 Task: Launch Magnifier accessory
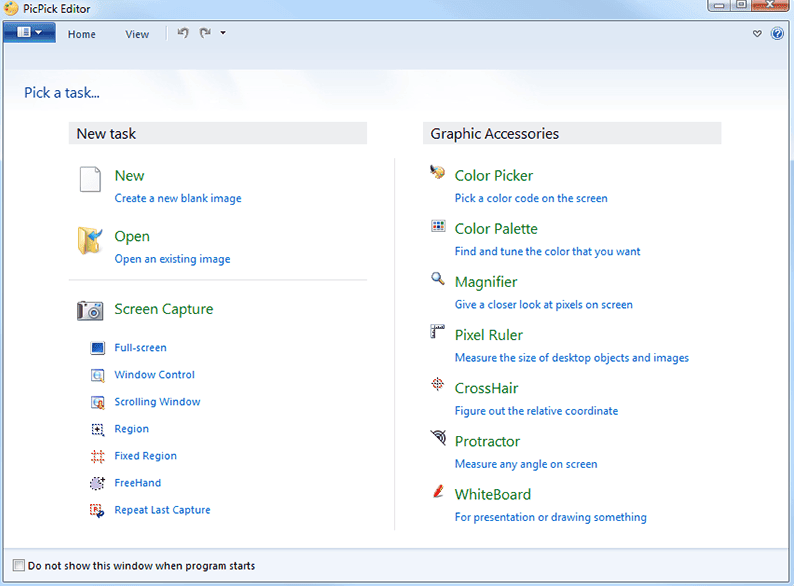[486, 282]
